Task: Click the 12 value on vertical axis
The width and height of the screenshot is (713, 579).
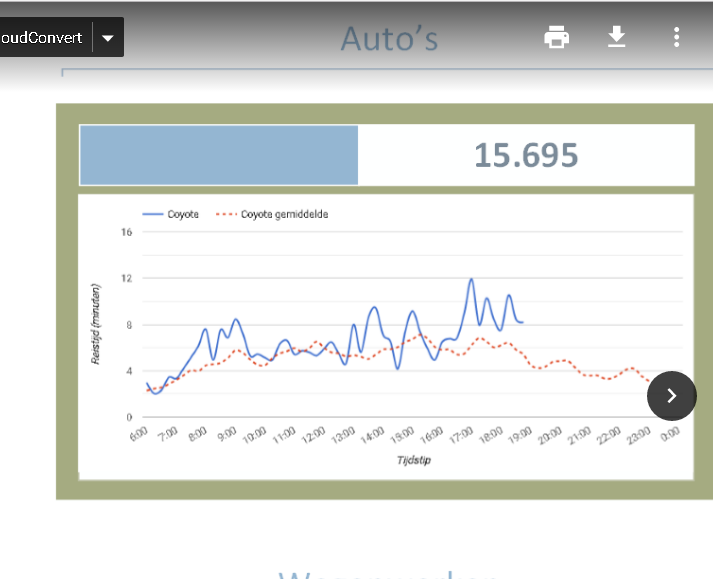Action: (126, 278)
